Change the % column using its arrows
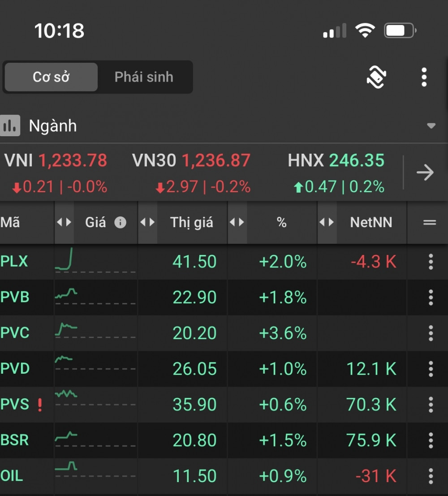Viewport: 448px width, 496px height. 237,222
